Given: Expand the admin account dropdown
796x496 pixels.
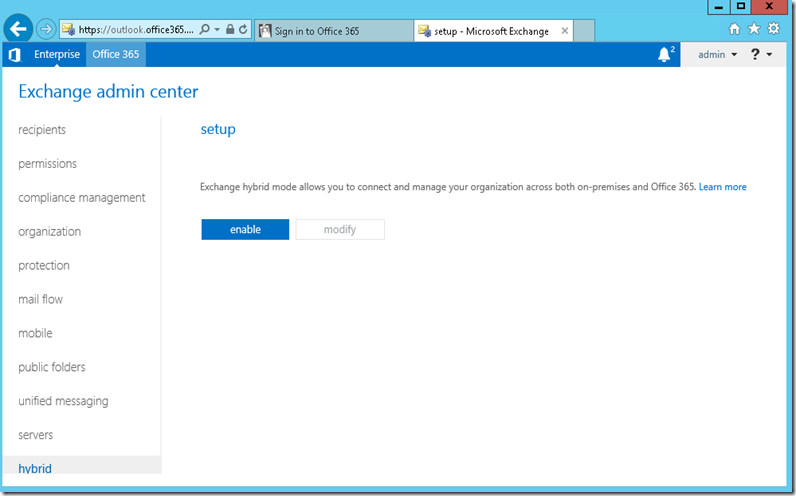Looking at the screenshot, I should click(x=717, y=54).
